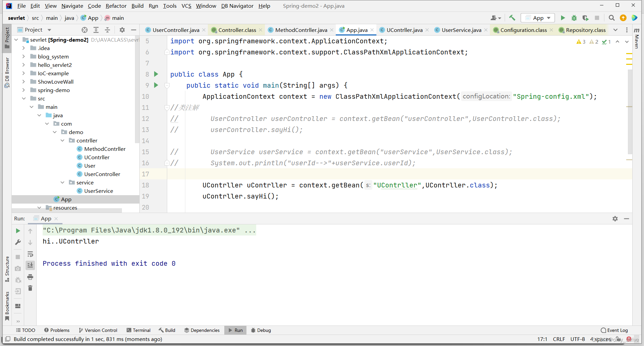This screenshot has width=644, height=346.
Task: Open the App run configuration dropdown
Action: coord(538,18)
